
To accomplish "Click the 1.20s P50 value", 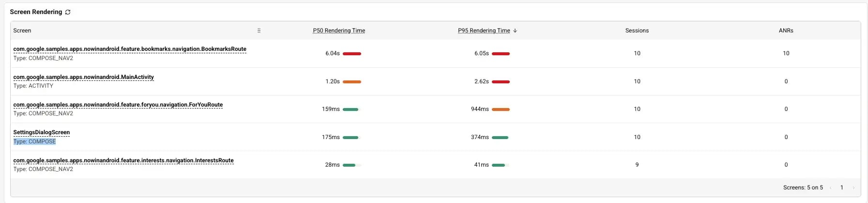I will click(333, 81).
